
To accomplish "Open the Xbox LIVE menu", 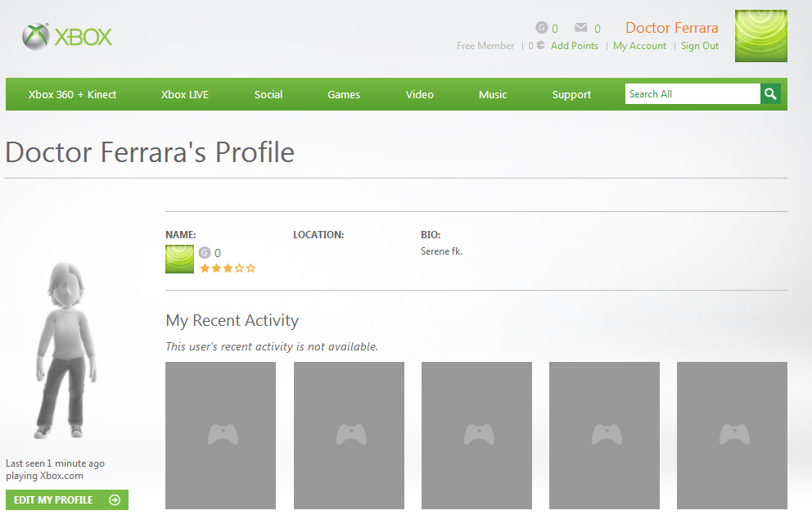I will coord(185,94).
